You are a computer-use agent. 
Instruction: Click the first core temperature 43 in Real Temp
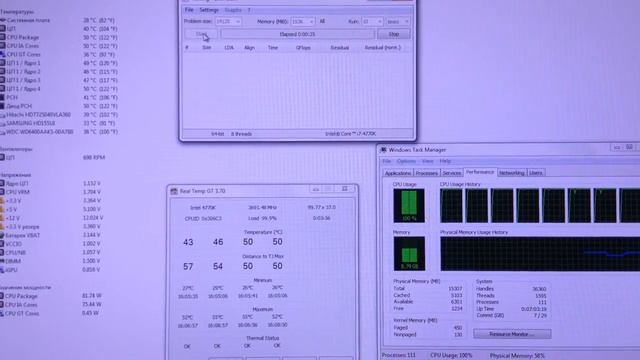coord(188,242)
